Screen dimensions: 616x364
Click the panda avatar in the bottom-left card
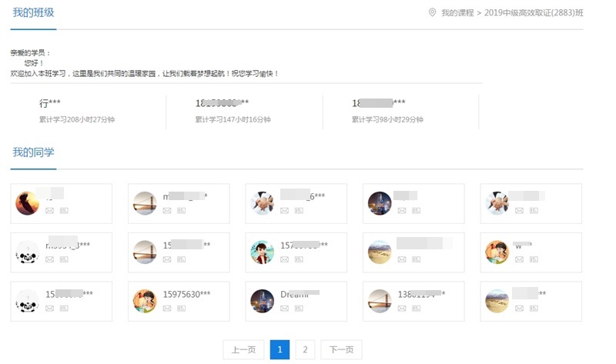[27, 301]
